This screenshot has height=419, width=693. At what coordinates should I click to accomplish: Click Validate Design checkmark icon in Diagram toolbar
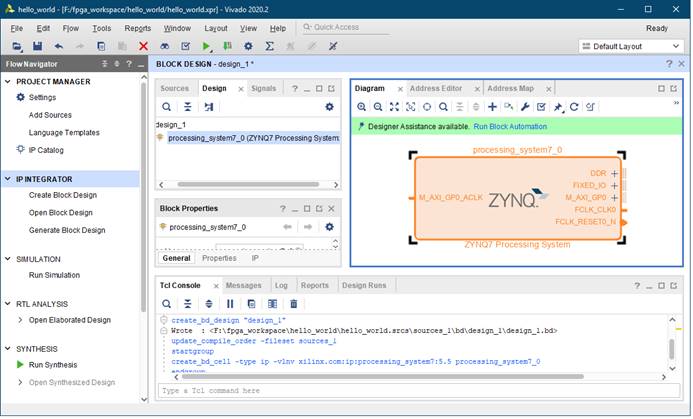coord(541,107)
